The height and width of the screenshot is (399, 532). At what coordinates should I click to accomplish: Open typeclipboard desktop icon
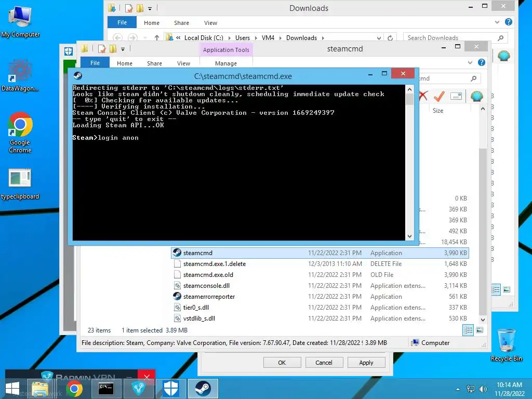(20, 184)
